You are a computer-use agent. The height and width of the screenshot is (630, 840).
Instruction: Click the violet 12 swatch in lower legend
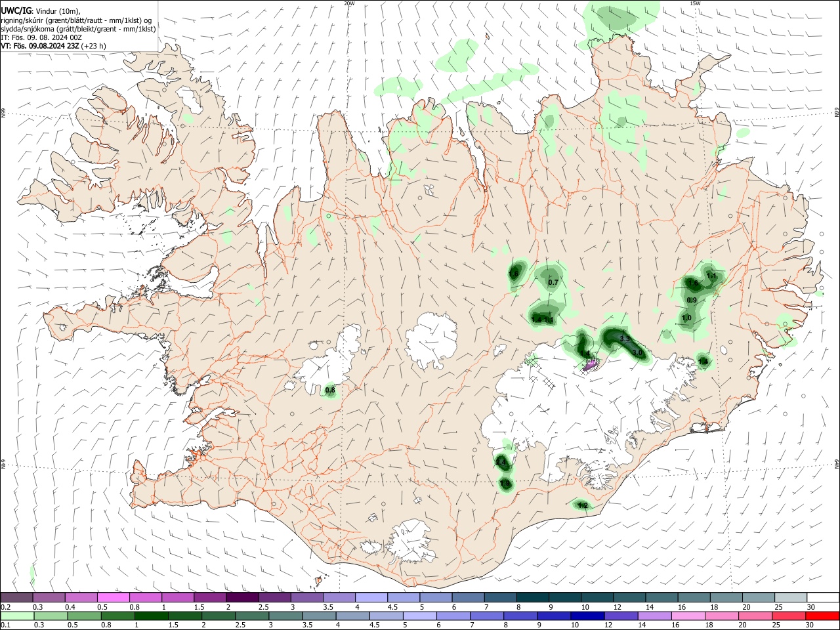pyautogui.click(x=621, y=616)
